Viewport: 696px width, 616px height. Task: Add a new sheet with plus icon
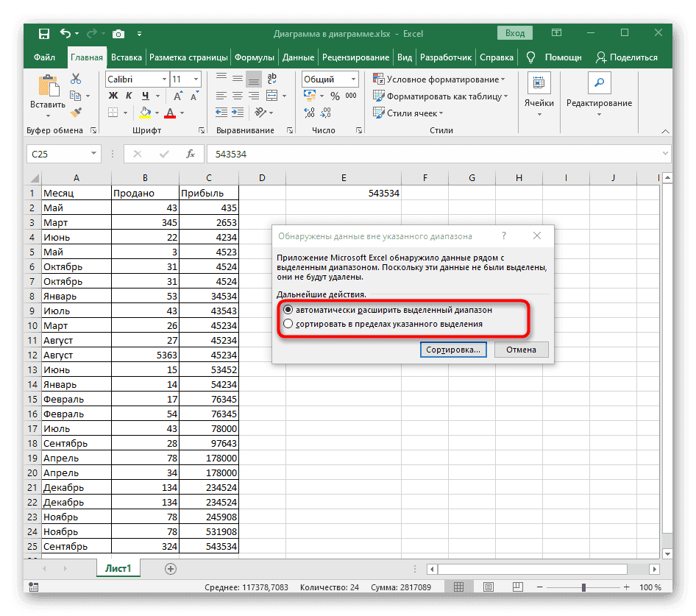click(x=171, y=568)
